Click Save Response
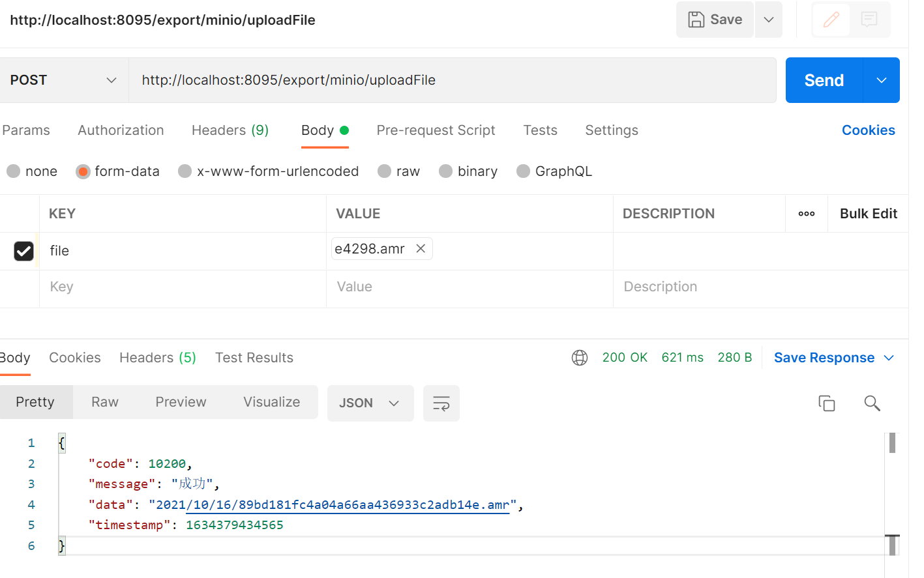 pyautogui.click(x=824, y=358)
